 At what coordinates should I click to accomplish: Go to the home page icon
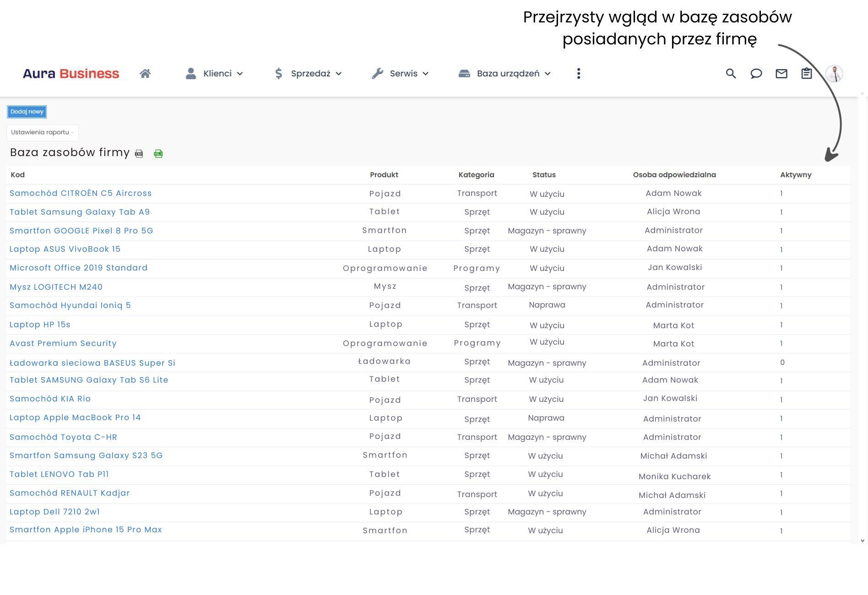pos(145,74)
